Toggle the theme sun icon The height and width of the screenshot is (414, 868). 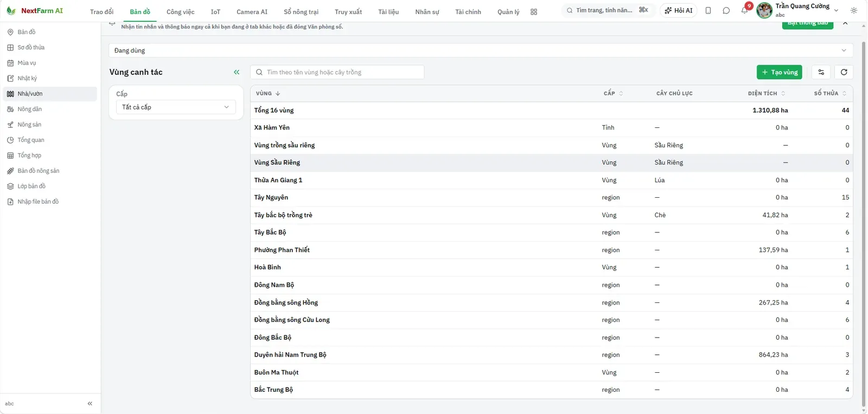(854, 10)
